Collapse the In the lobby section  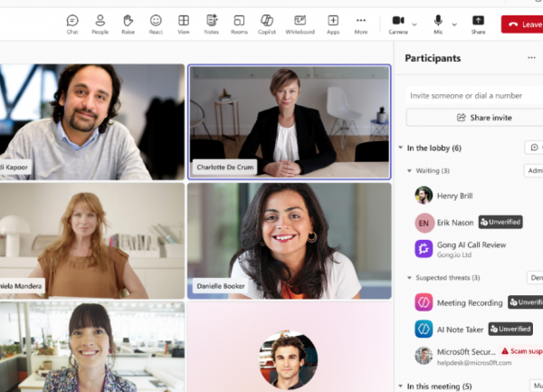point(401,148)
